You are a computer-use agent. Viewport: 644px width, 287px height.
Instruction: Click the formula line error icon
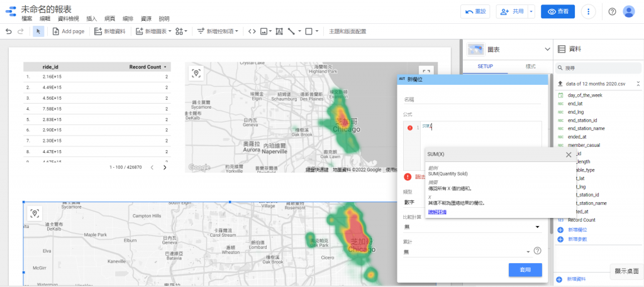(x=409, y=127)
